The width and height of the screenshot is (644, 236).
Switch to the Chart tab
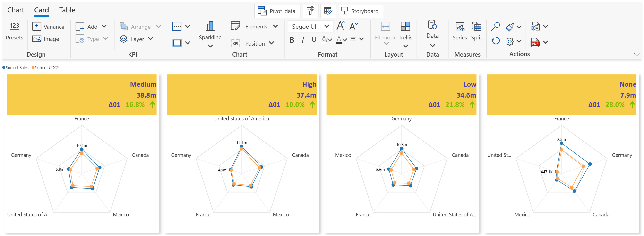pyautogui.click(x=16, y=10)
